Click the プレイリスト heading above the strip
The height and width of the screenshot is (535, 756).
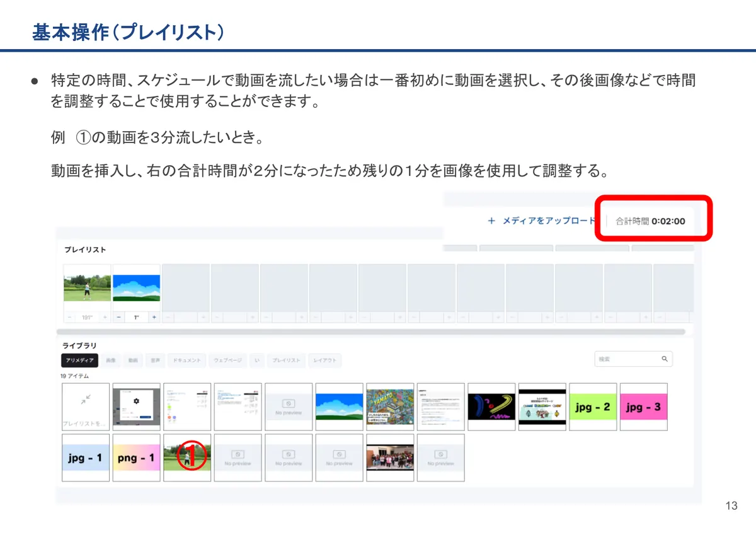point(85,250)
